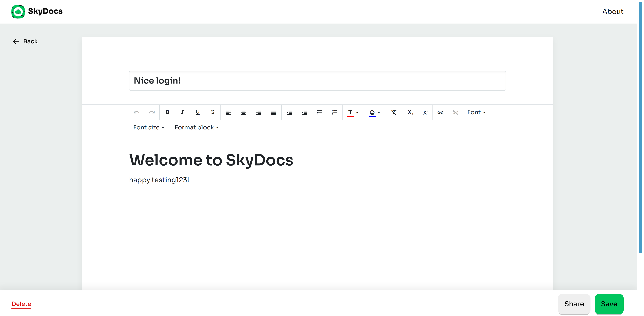Apply strikethrough to text
Screen dimensions: 644x316
[213, 112]
